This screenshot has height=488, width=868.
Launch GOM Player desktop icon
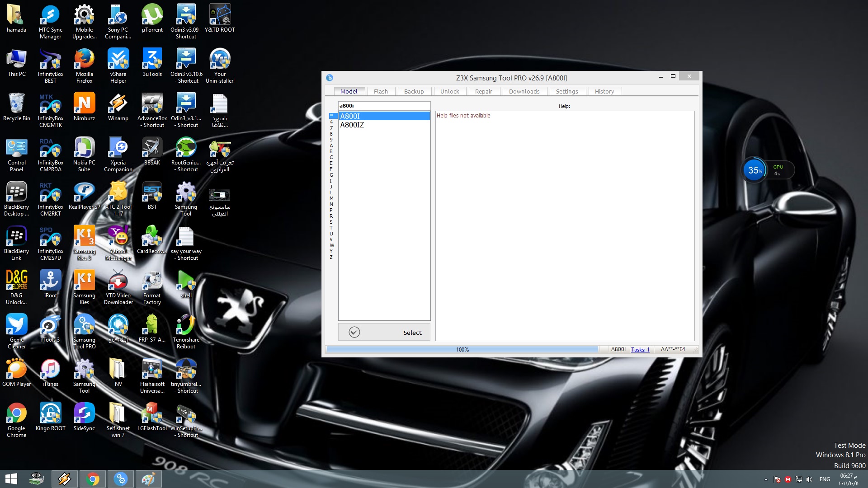tap(16, 373)
